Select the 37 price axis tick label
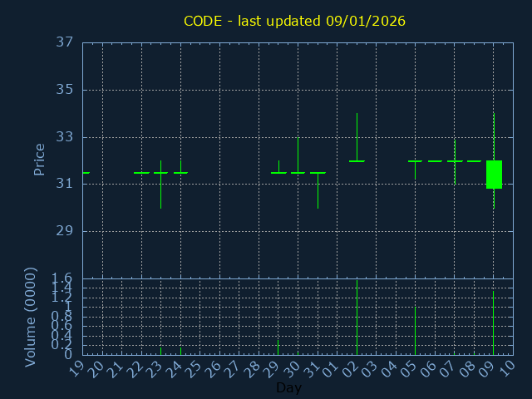This screenshot has height=399, width=532. click(x=65, y=42)
